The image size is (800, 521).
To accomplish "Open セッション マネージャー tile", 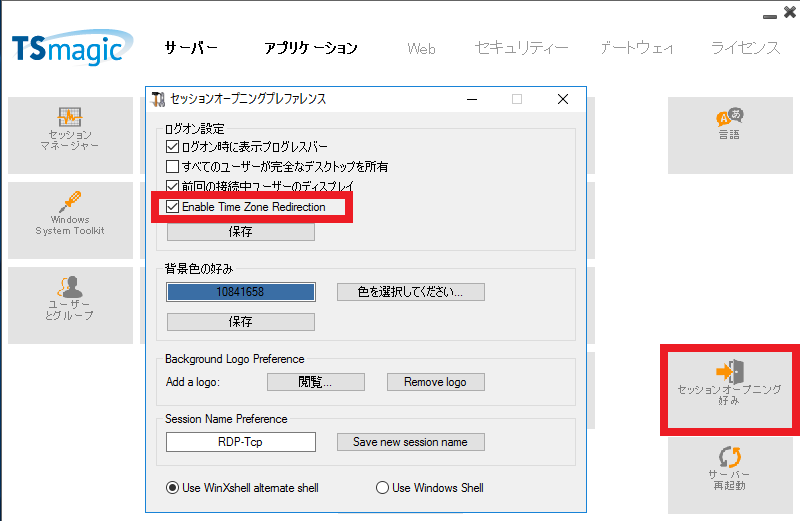I will pos(70,135).
